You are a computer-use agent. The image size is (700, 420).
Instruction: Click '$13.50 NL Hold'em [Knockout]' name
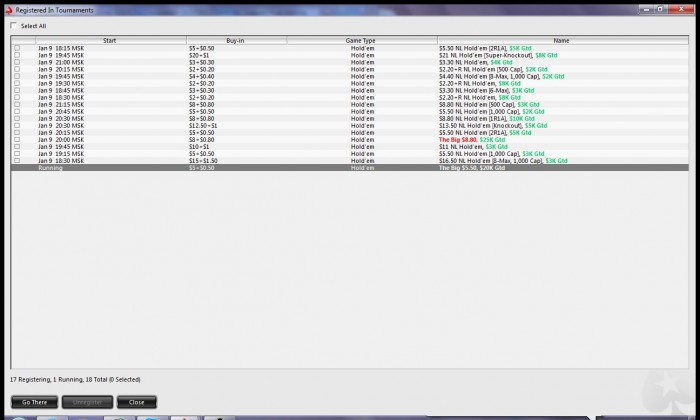pyautogui.click(x=480, y=125)
